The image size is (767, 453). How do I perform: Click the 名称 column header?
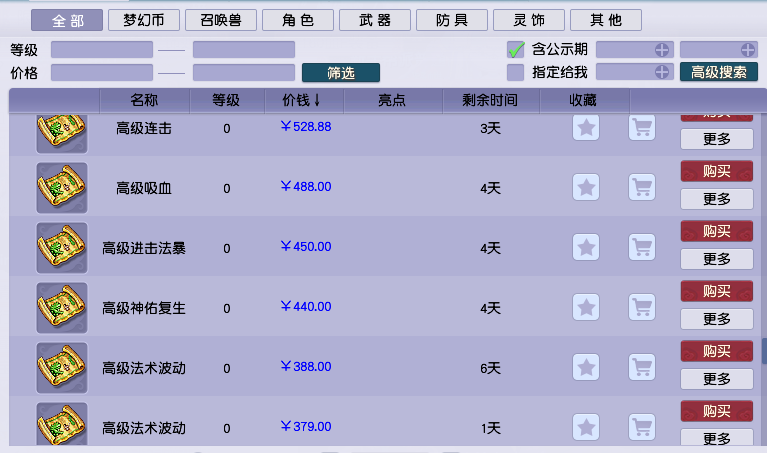coord(144,100)
